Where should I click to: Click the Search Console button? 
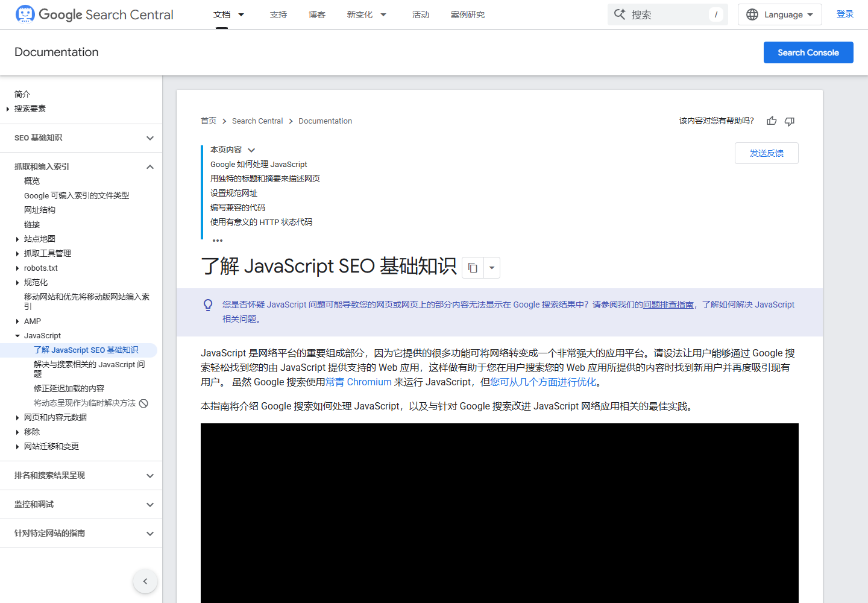click(808, 52)
